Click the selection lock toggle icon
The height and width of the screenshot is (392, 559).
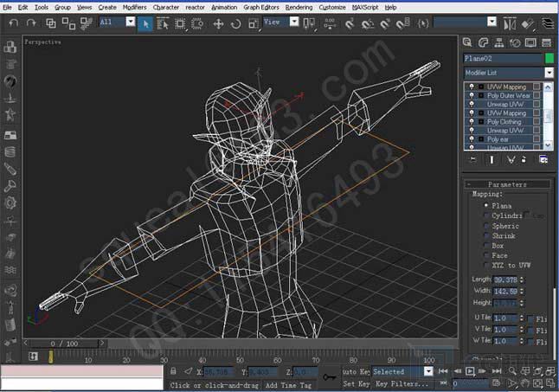pos(173,371)
